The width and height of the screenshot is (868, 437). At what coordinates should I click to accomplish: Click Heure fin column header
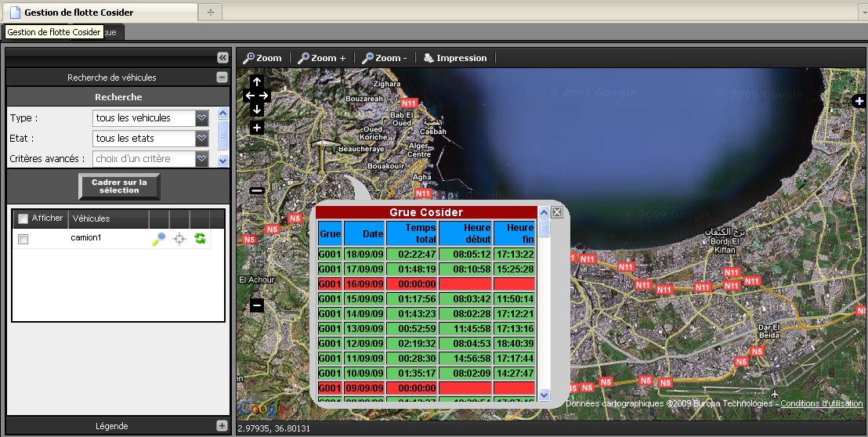pyautogui.click(x=514, y=234)
